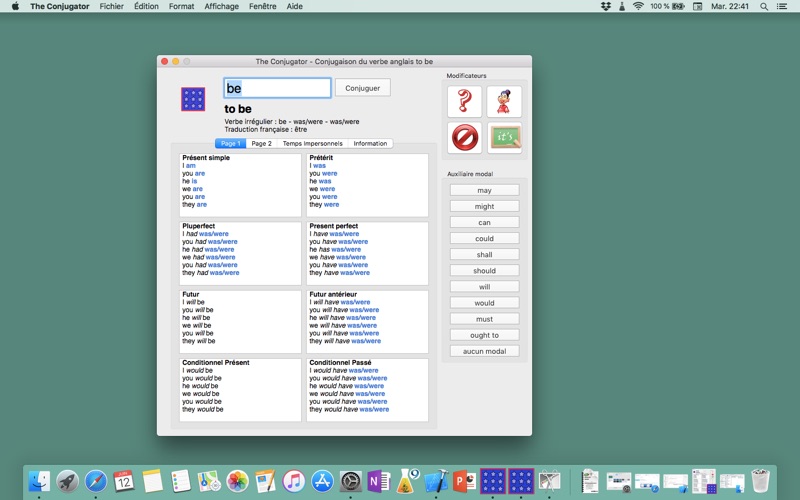Screen dimensions: 800x500
Task: Open the Affichage menu
Action: (221, 6)
